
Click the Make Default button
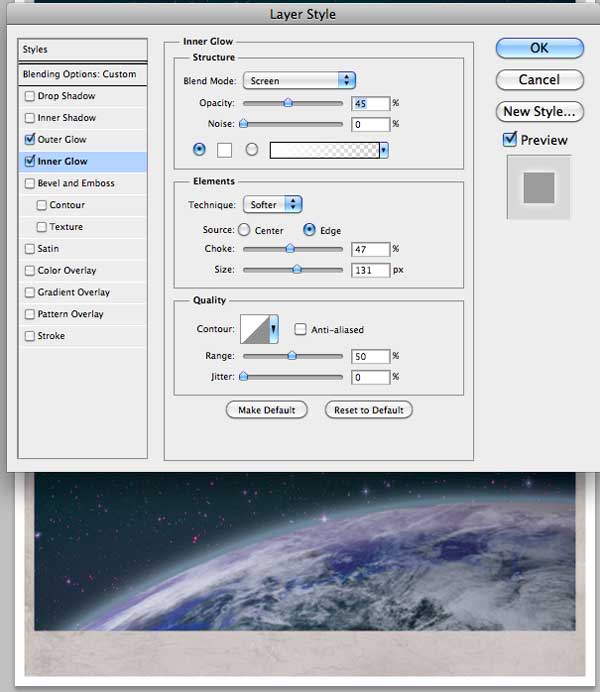coord(266,410)
